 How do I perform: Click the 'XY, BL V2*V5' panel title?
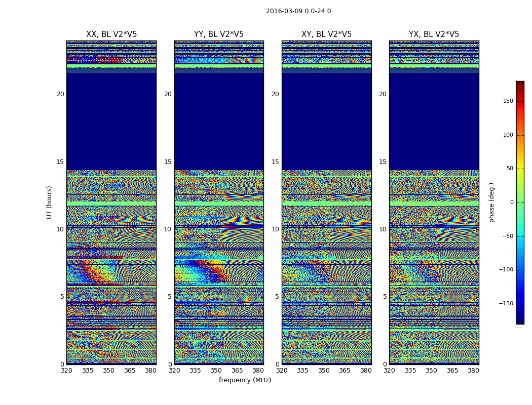[x=326, y=34]
